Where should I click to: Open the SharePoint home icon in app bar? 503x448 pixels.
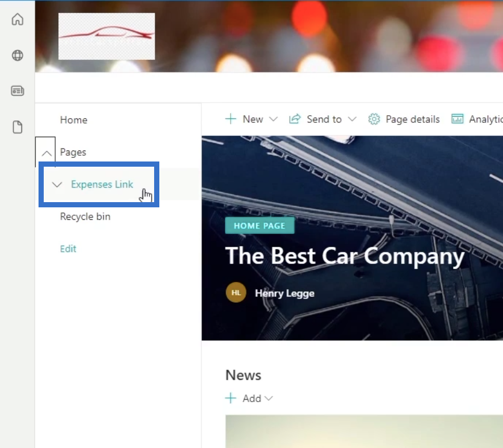(x=17, y=19)
